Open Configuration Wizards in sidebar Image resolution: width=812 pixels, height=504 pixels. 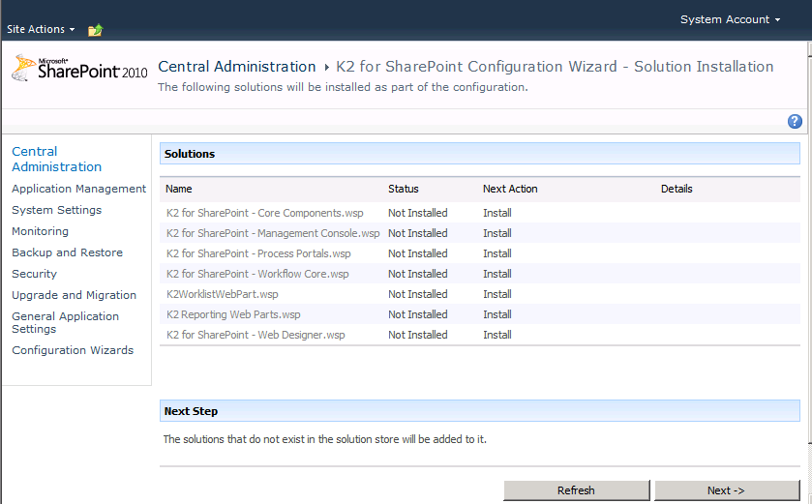(73, 350)
